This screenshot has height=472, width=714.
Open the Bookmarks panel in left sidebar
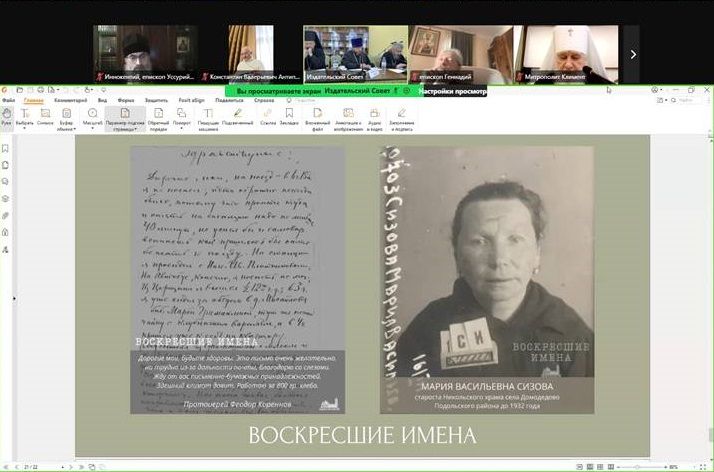(6, 148)
